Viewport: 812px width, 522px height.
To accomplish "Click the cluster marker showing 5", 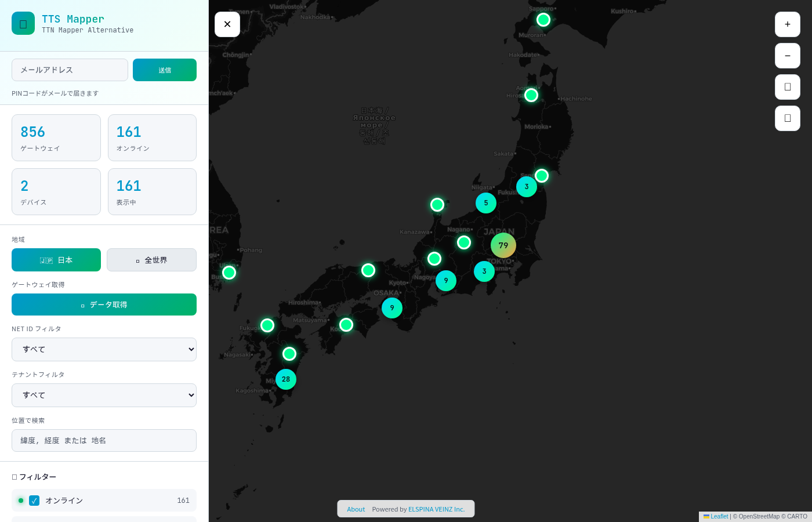I will coord(486,203).
